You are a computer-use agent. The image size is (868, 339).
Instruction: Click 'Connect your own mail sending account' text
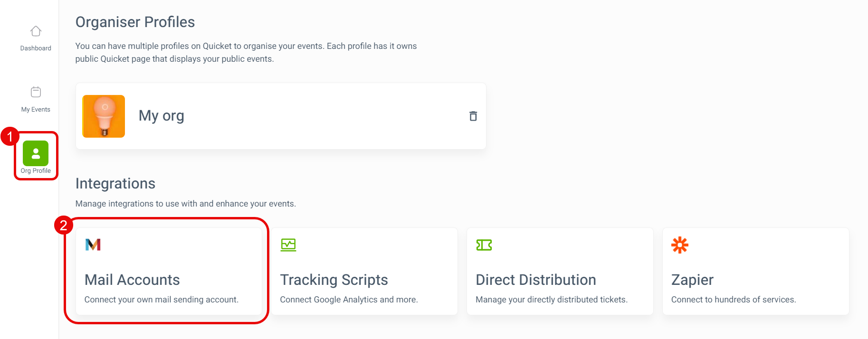(162, 300)
